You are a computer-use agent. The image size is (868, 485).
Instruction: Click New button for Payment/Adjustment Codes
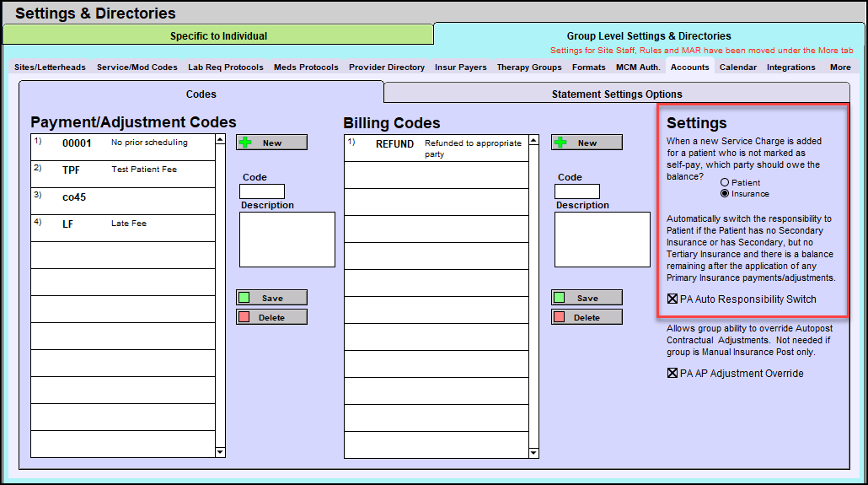[x=271, y=143]
